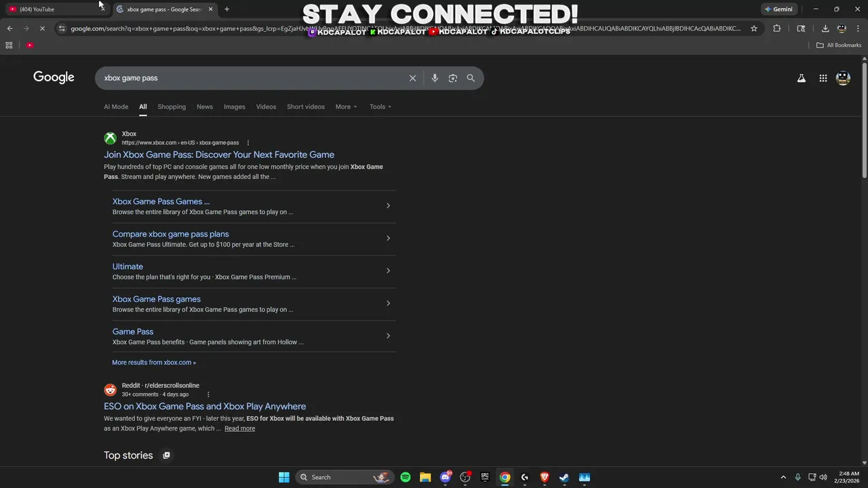Bookmark this page with the star icon
This screenshot has height=488, width=868.
point(754,28)
